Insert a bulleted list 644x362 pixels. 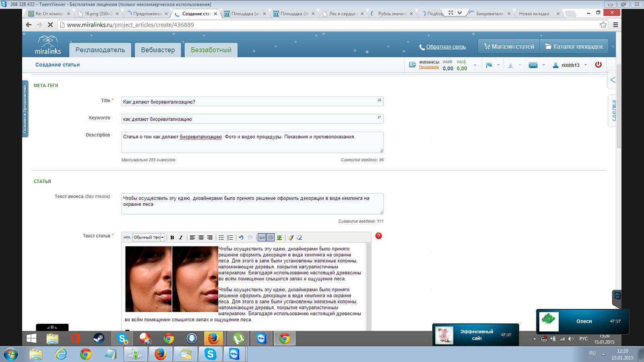221,237
